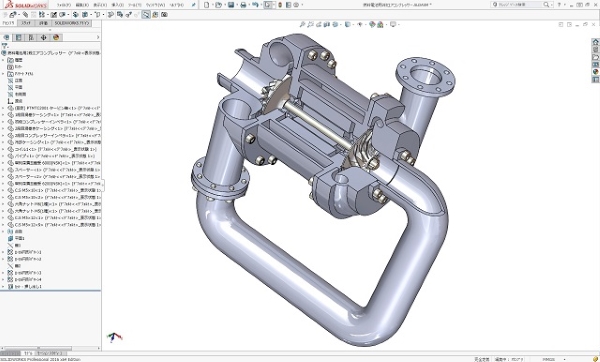Open the Hide/Show Items dropdown

360,24
